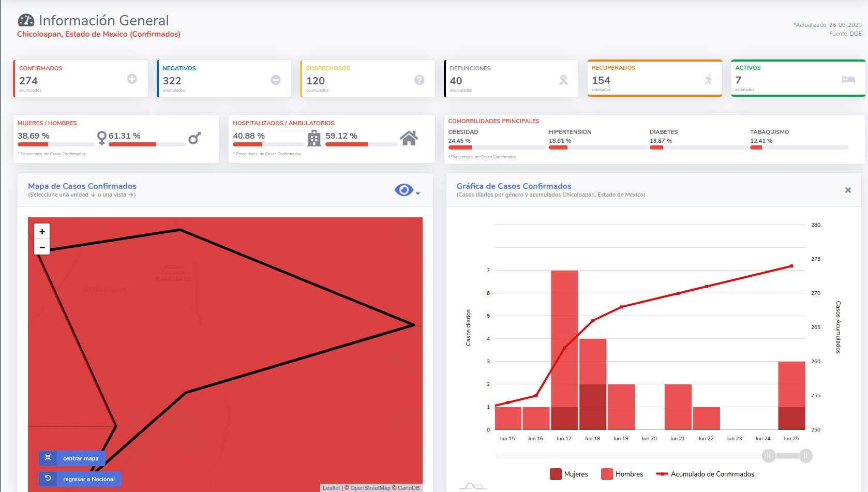
Task: Click the Chicoloapan label on the map
Action: click(x=106, y=289)
